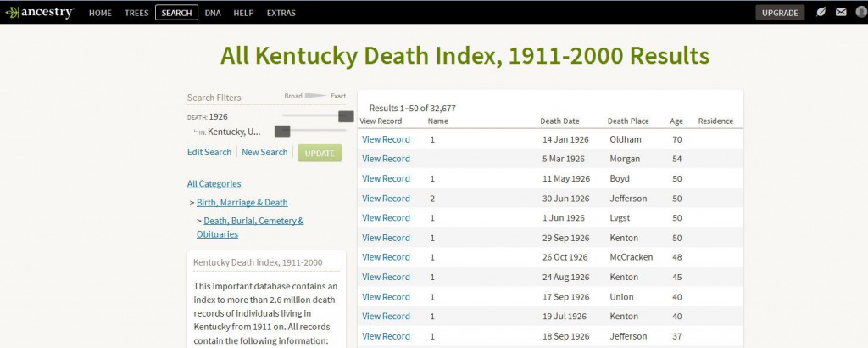This screenshot has width=868, height=348.
Task: Adjust the Kentucky location exactness slider handle
Action: (282, 131)
